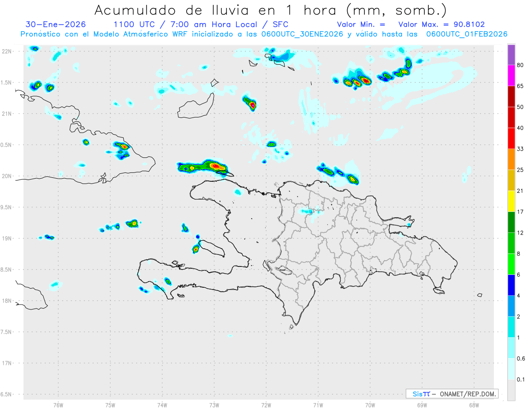Click the legend value '40'
This screenshot has width=532, height=411.
[x=520, y=128]
